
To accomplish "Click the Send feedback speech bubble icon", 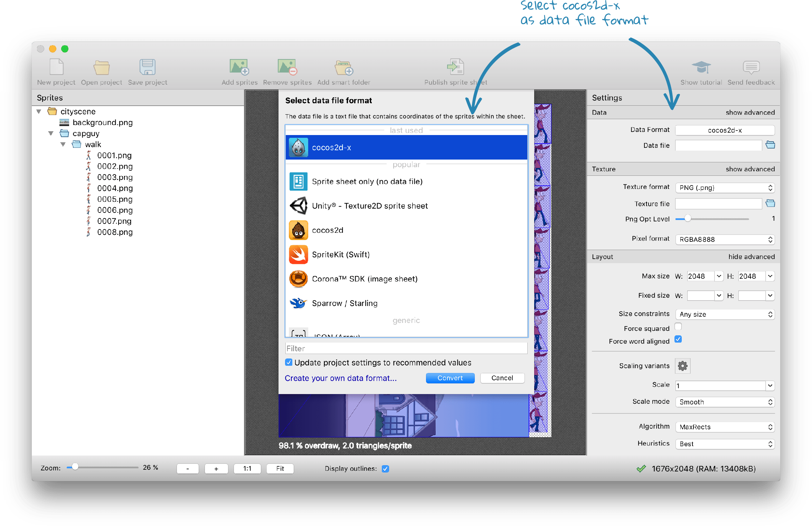I will [x=751, y=67].
